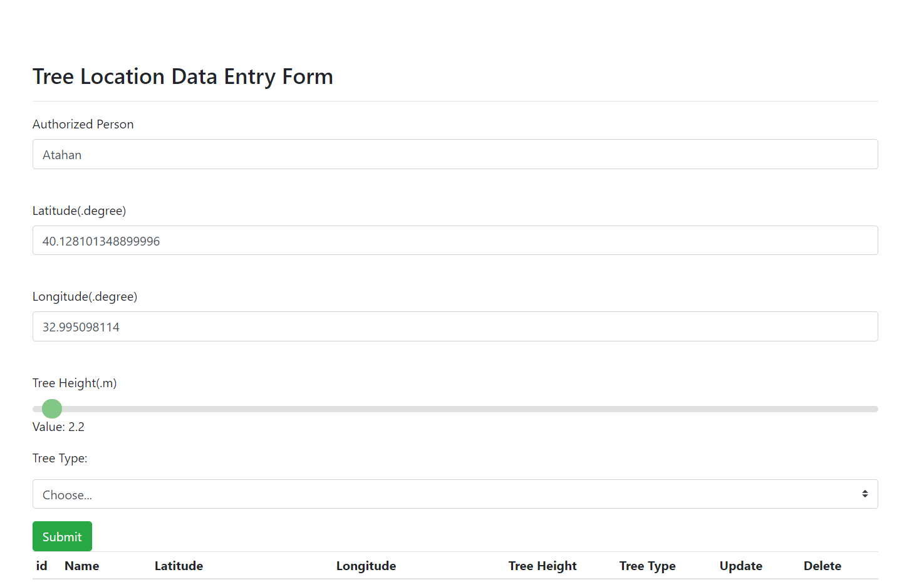This screenshot has width=924, height=582.
Task: Click the id column header
Action: (41, 566)
